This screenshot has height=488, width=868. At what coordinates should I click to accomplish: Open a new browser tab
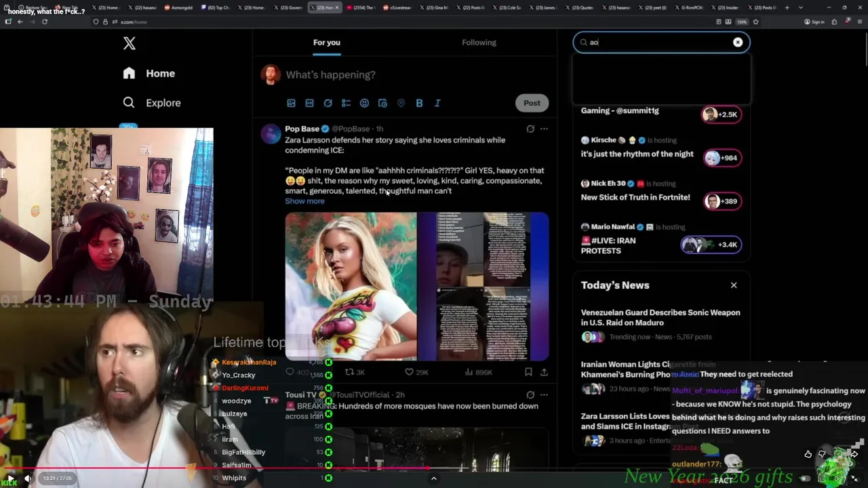[787, 7]
